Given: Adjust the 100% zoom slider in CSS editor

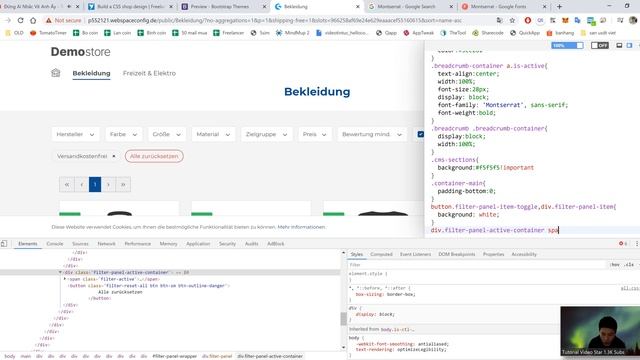Looking at the screenshot, I should point(567,45).
